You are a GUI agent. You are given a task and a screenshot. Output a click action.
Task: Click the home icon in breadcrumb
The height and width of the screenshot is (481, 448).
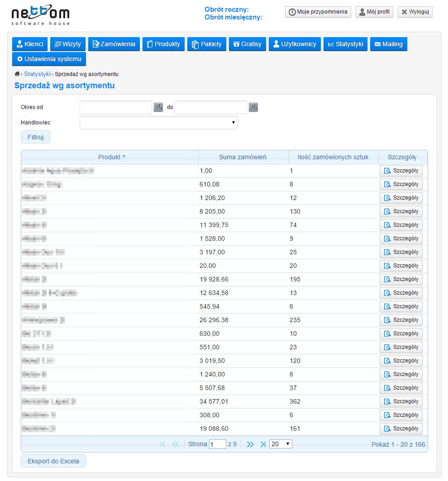tap(17, 74)
